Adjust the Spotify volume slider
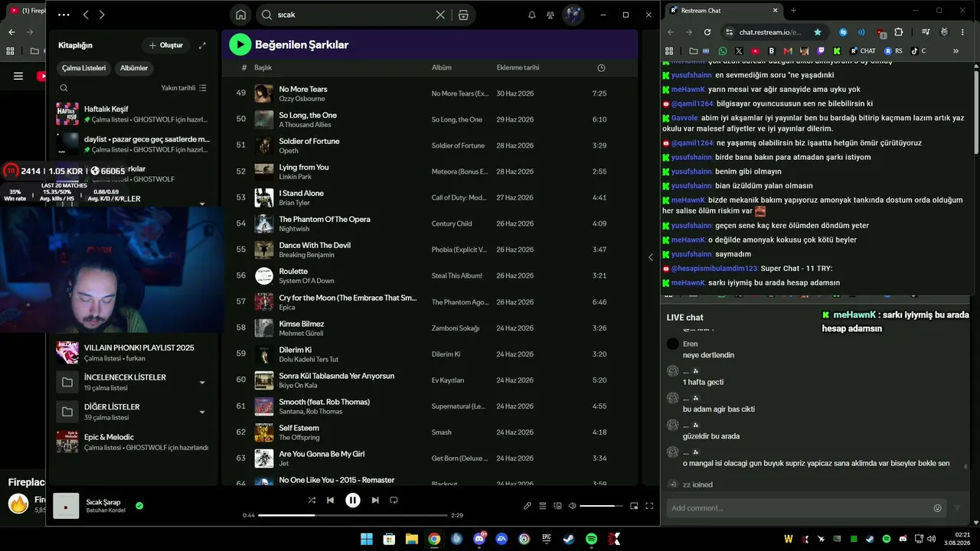The height and width of the screenshot is (551, 980). [x=602, y=506]
